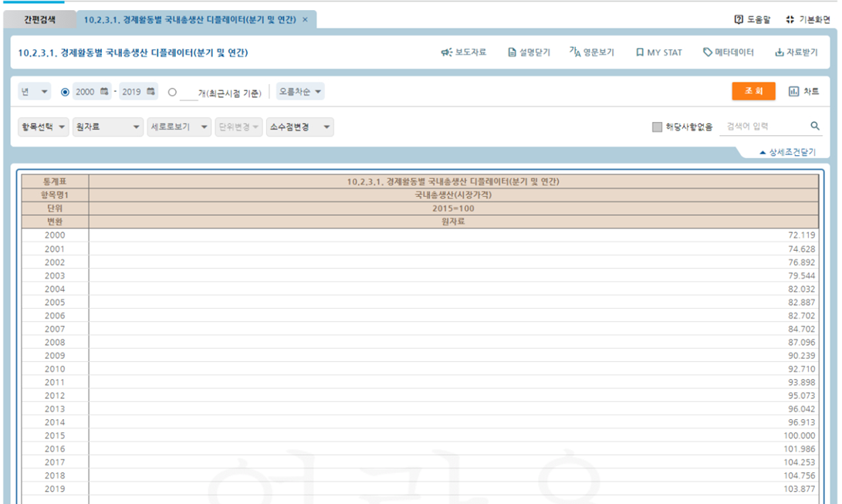
Task: Click the 보도자료 megaphone icon
Action: point(446,52)
